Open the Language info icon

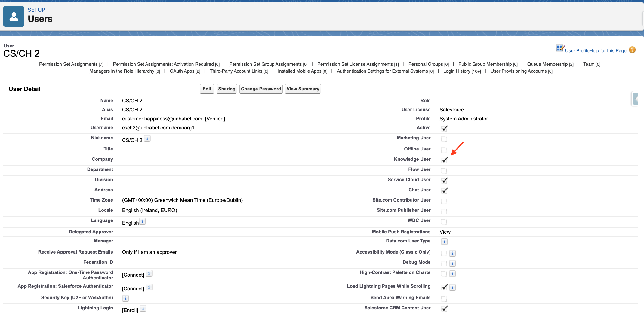coord(142,221)
